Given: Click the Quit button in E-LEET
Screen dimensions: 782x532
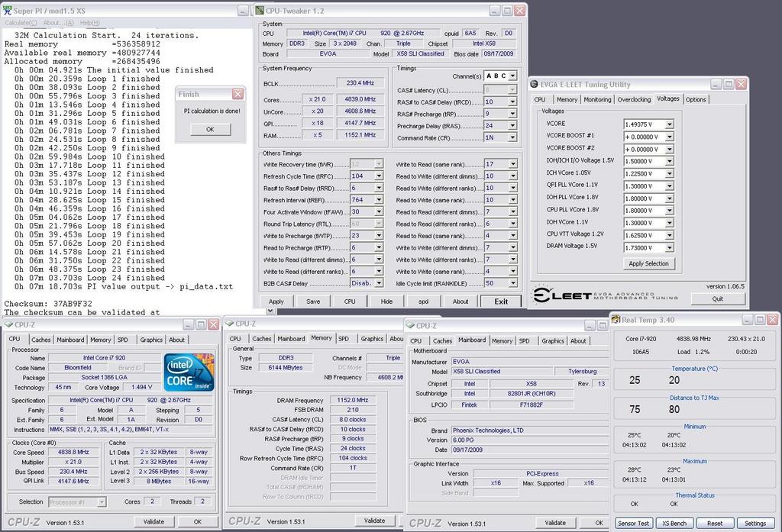Looking at the screenshot, I should (718, 298).
